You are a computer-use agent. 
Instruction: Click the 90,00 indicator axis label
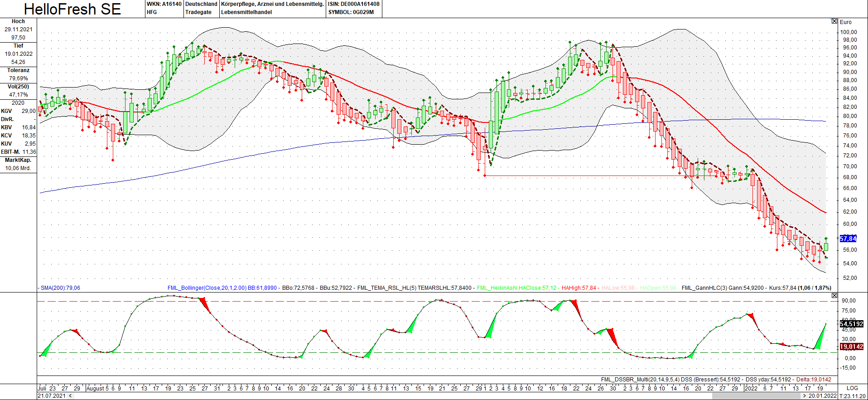[x=849, y=301]
